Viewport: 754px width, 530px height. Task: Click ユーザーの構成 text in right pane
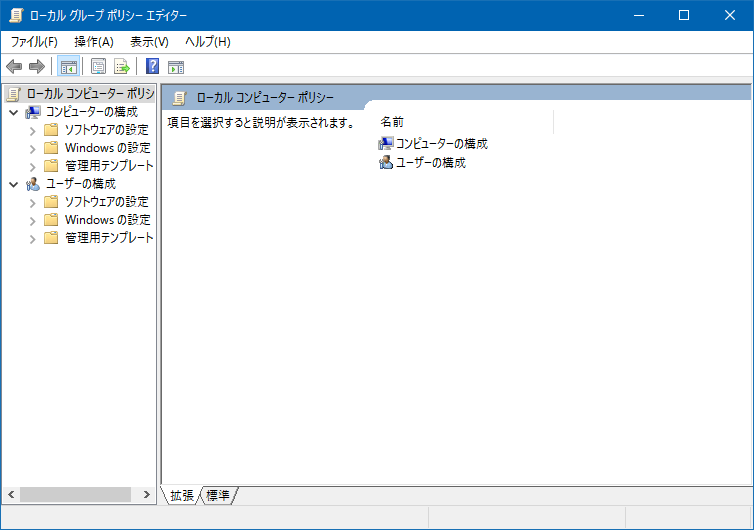tap(431, 163)
